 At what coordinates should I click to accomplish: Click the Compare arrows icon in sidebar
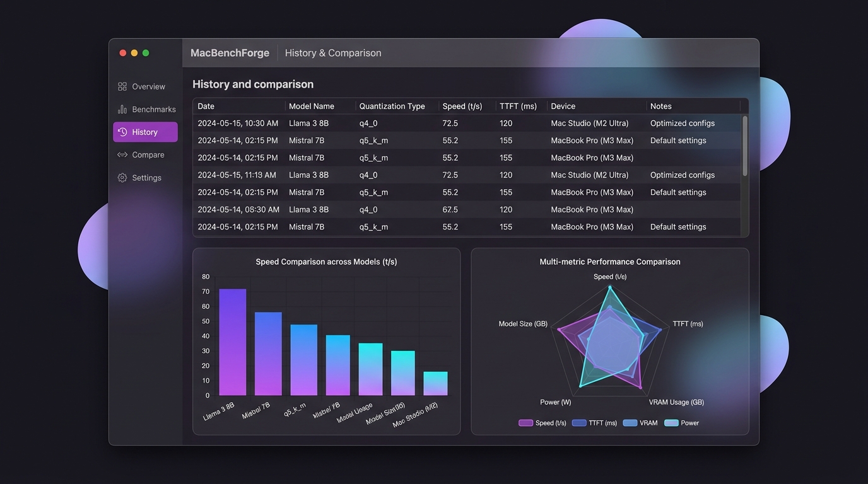coord(122,154)
